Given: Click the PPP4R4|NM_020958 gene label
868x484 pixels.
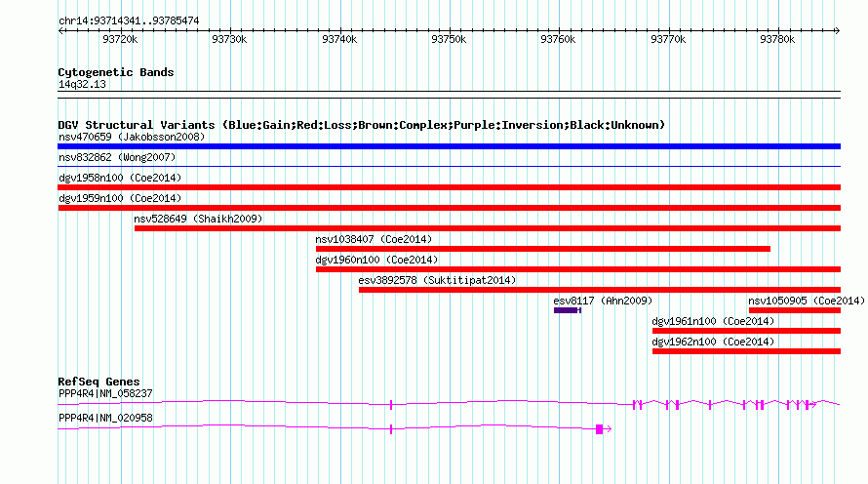Looking at the screenshot, I should 105,418.
